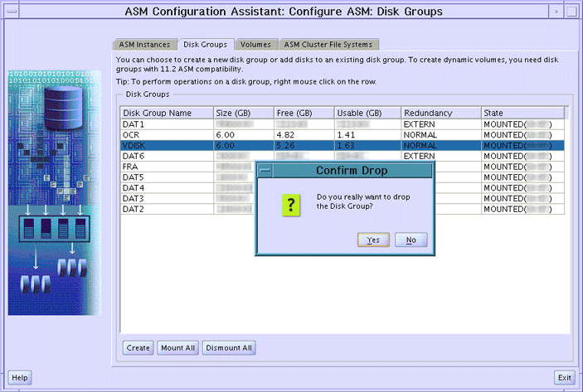Click Confirm Drop dialog title bar

[352, 171]
